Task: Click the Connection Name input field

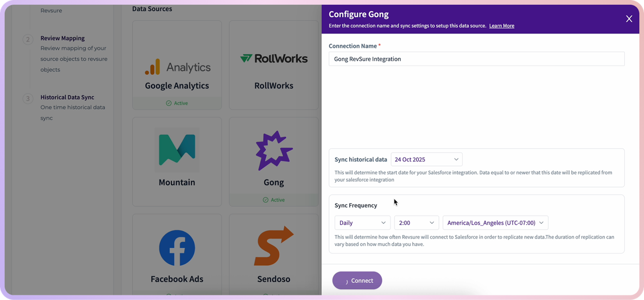Action: click(x=477, y=59)
